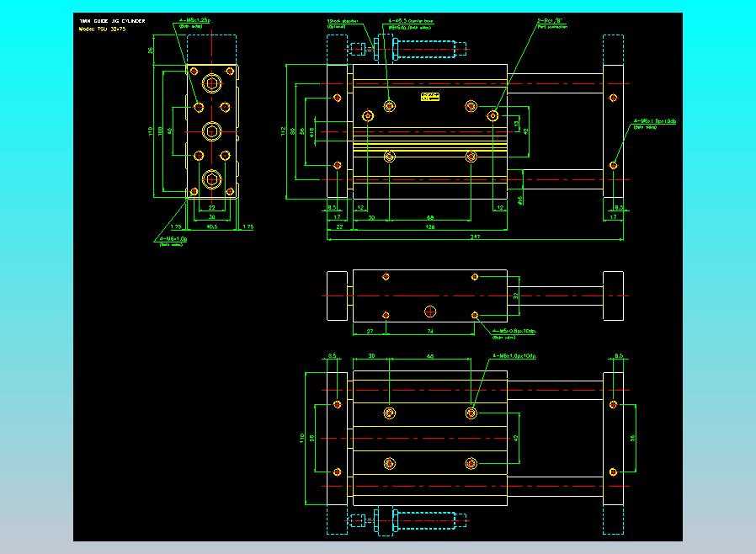Click the yellow nameplate label on cylinder body
The height and width of the screenshot is (554, 756).
pos(430,98)
